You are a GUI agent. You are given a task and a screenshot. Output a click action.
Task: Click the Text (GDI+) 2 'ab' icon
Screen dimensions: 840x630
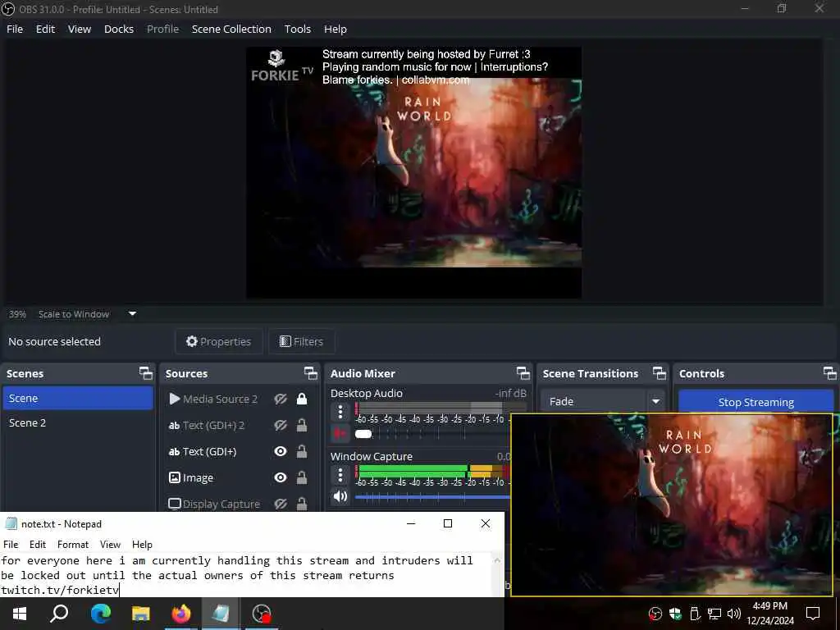pos(174,426)
